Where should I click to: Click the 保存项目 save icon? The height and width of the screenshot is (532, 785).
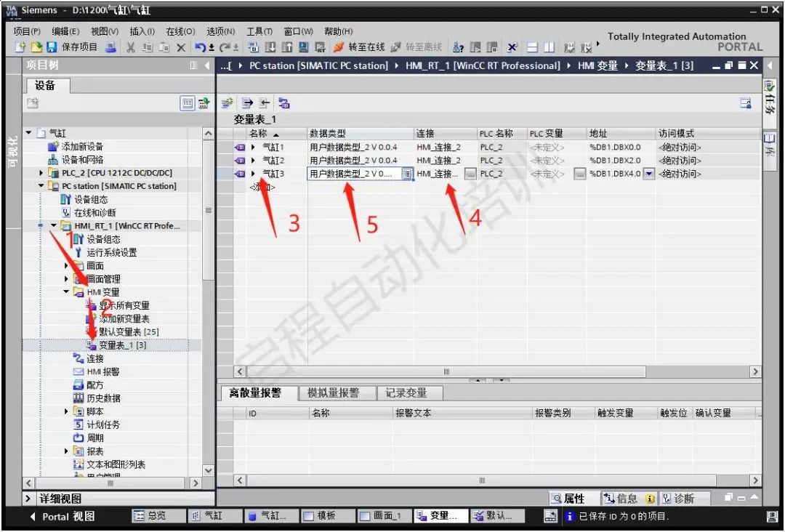coord(52,47)
